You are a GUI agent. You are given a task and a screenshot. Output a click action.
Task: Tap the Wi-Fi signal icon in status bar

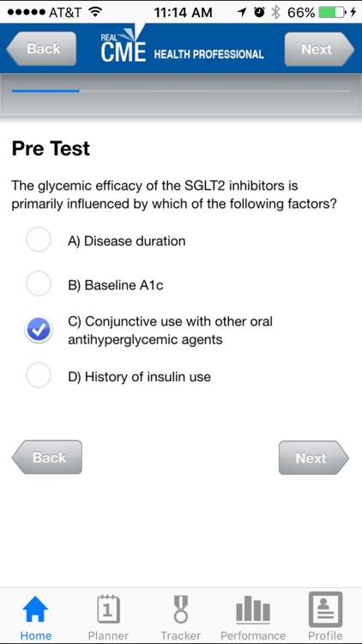point(95,12)
